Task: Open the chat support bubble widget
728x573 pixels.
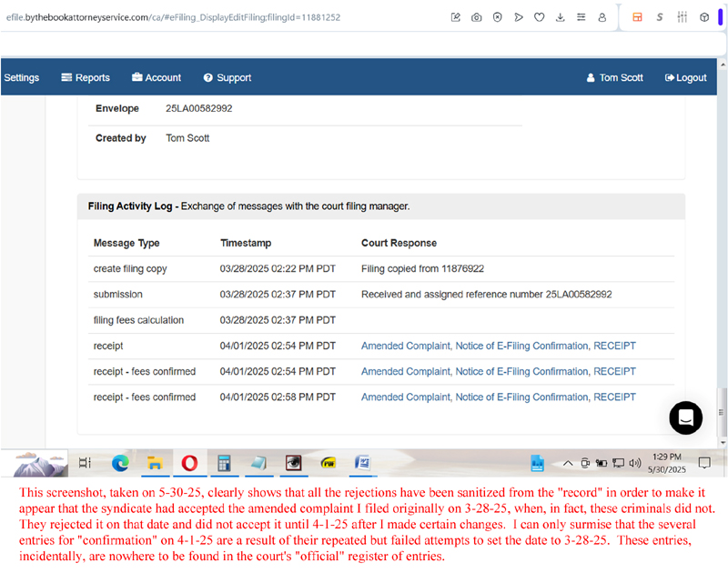Action: pyautogui.click(x=685, y=417)
